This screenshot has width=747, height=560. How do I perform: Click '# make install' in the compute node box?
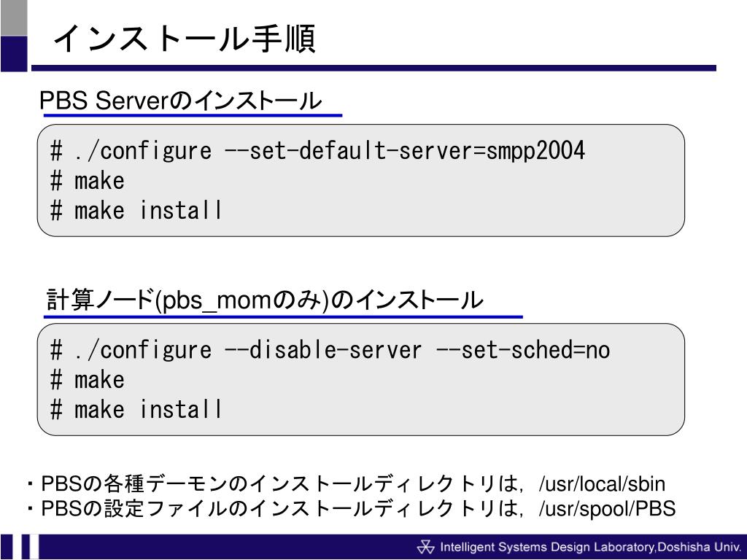136,409
